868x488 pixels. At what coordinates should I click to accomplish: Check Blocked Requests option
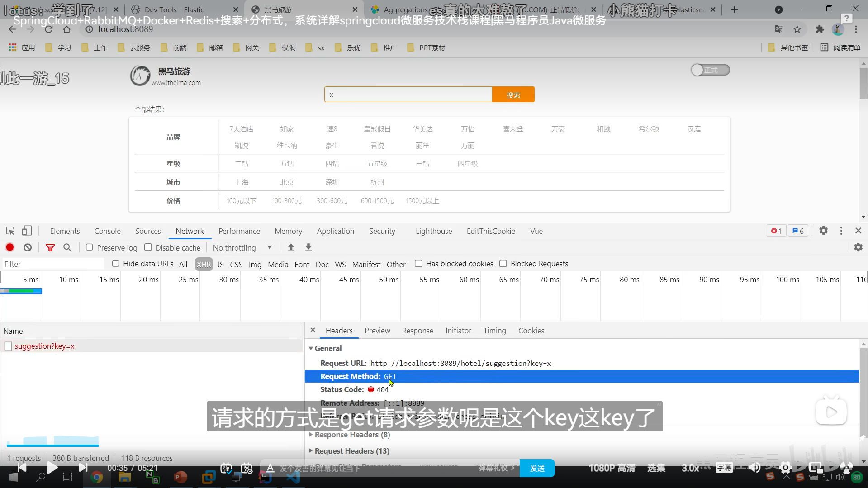point(503,264)
